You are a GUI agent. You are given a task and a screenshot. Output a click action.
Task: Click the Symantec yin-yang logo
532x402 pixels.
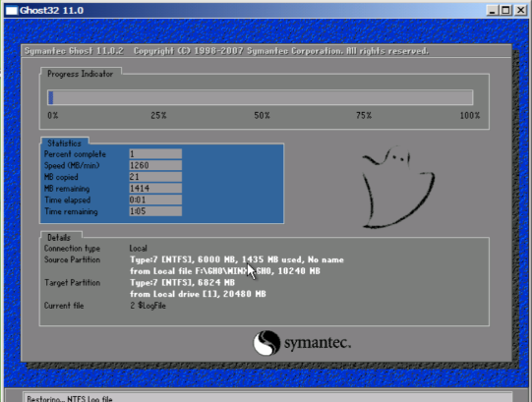(266, 343)
